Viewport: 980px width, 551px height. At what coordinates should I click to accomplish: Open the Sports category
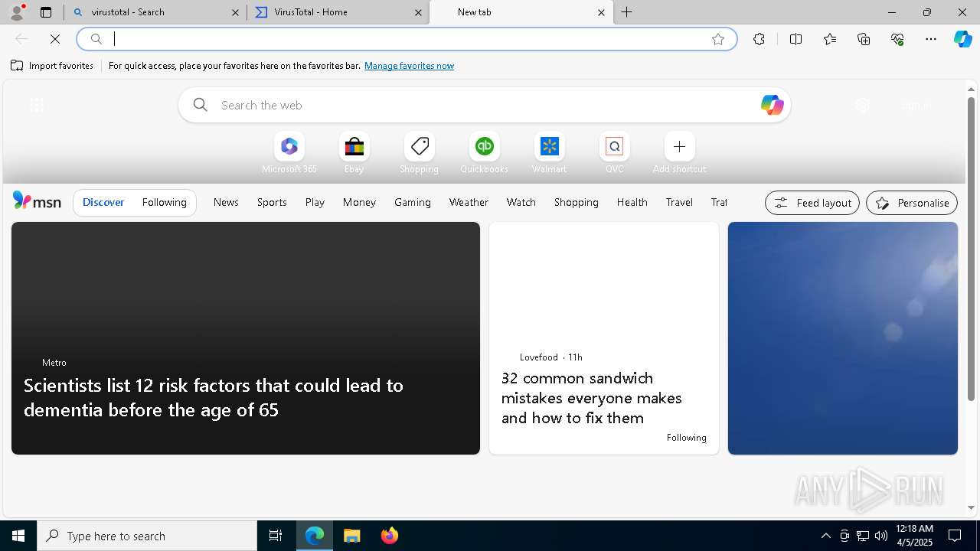click(x=272, y=202)
